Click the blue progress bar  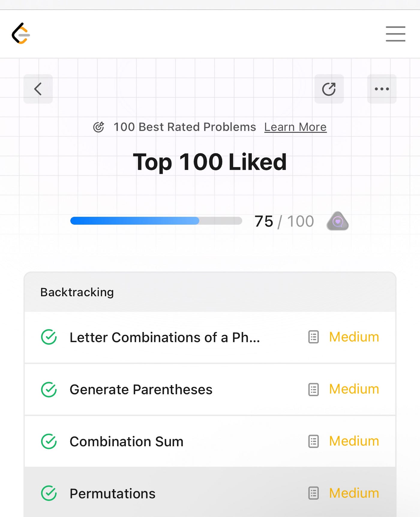pos(156,221)
